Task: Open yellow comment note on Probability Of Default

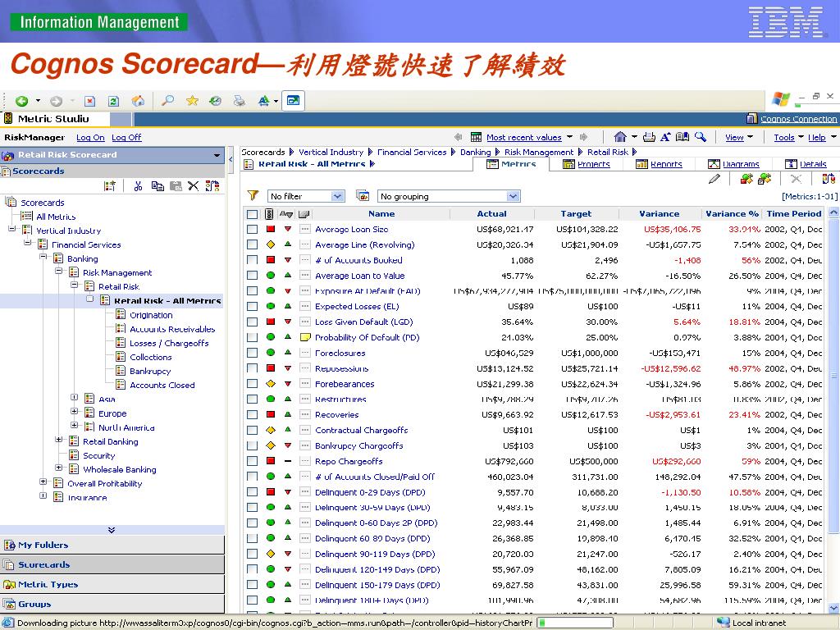Action: pyautogui.click(x=305, y=337)
